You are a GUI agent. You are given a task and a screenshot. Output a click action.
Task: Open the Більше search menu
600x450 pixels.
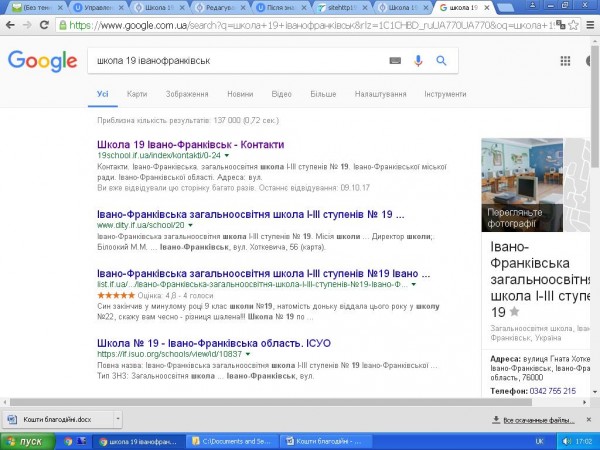(x=323, y=94)
